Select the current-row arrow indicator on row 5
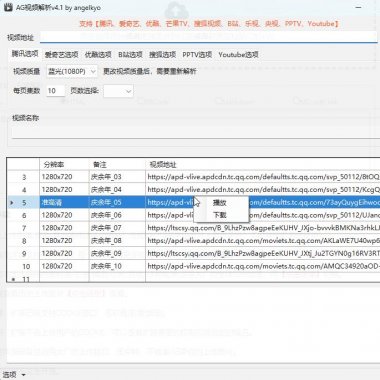The width and height of the screenshot is (380, 380). point(12,203)
